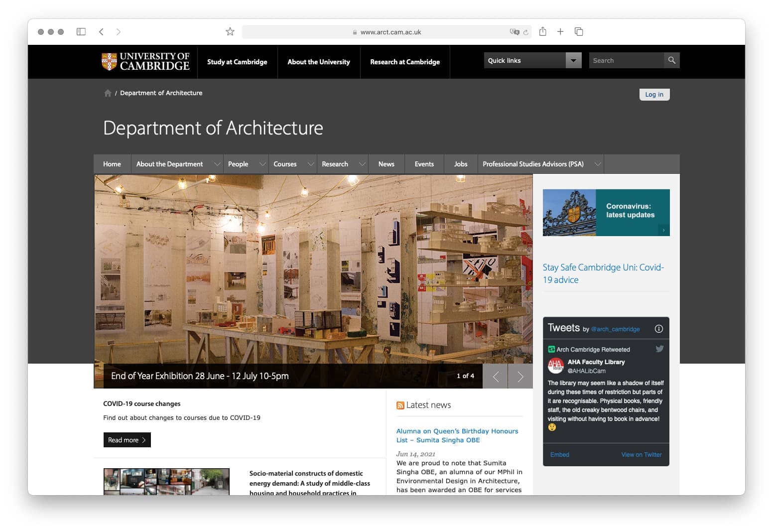773x532 pixels.
Task: Go to the next slide in the carousel
Action: click(520, 377)
